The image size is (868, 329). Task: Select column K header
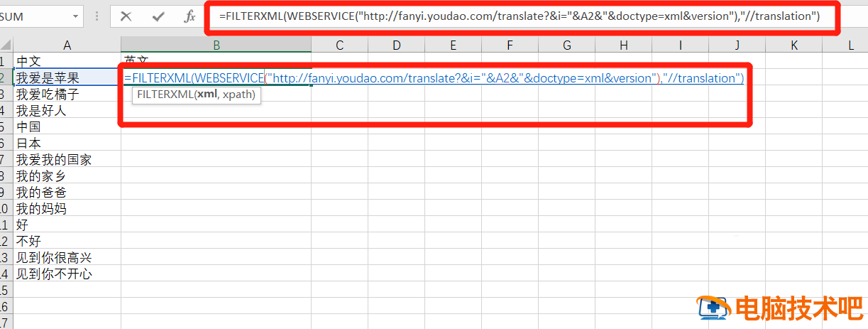tap(794, 45)
